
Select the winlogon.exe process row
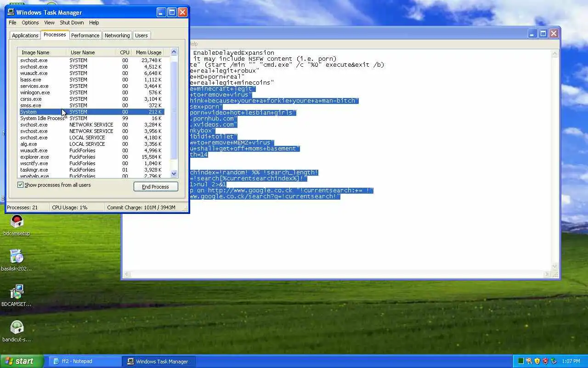(91, 92)
